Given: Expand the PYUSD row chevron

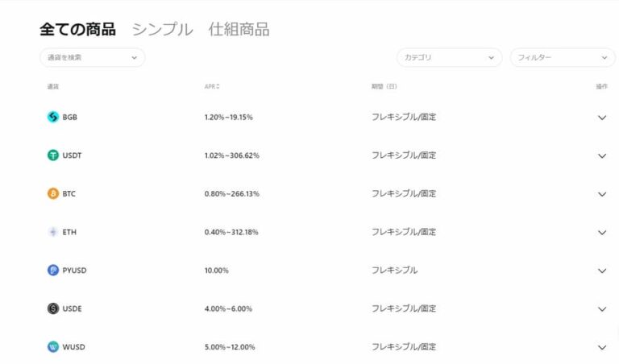Looking at the screenshot, I should click(x=601, y=271).
